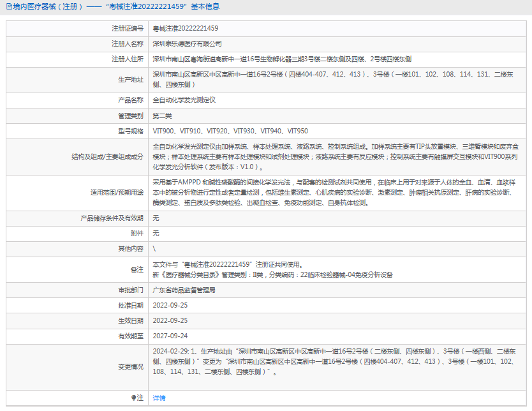Image resolution: width=532 pixels, height=411 pixels.
Task: Open the 详情 link in the 注 row
Action: coord(159,398)
